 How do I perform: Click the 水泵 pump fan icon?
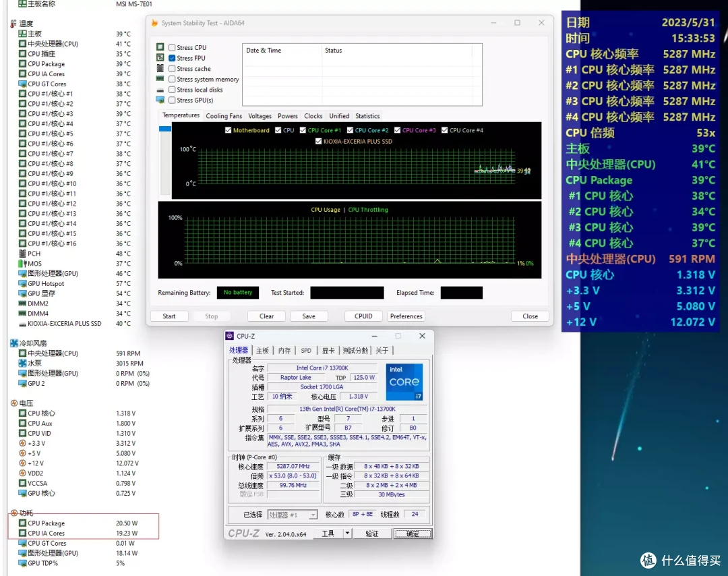pyautogui.click(x=22, y=364)
